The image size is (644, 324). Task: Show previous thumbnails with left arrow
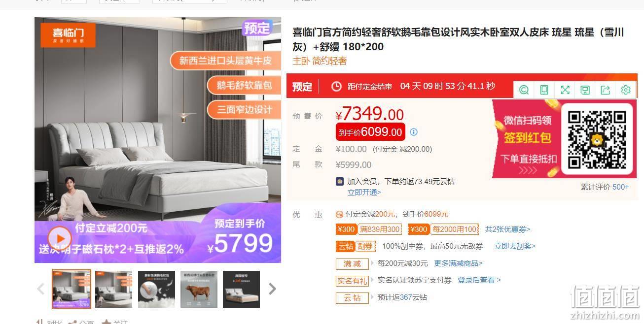point(41,289)
